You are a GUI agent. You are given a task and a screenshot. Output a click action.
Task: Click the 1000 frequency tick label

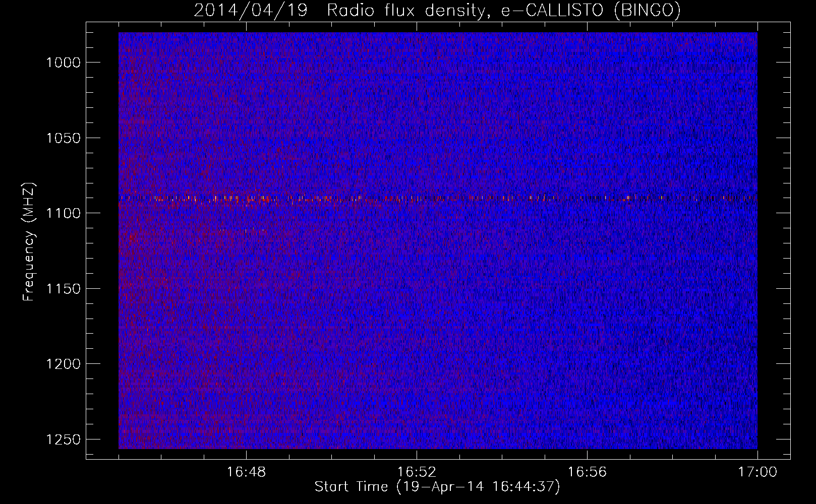coord(63,62)
